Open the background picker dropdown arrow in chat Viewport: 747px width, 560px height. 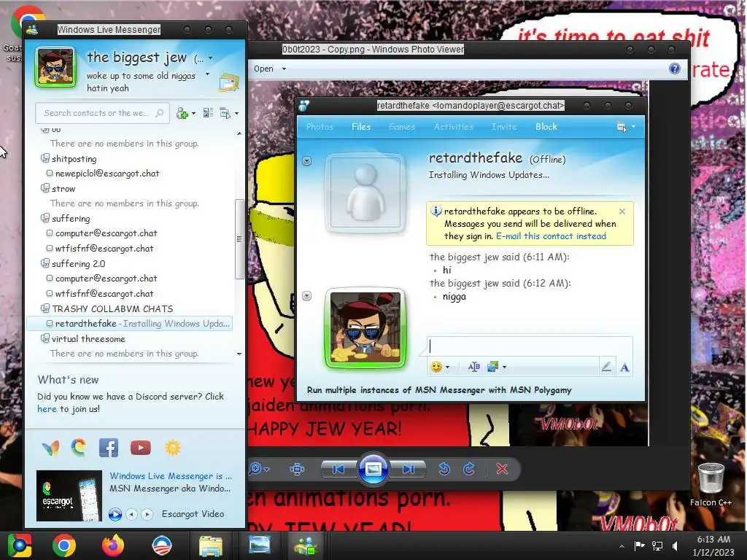504,367
